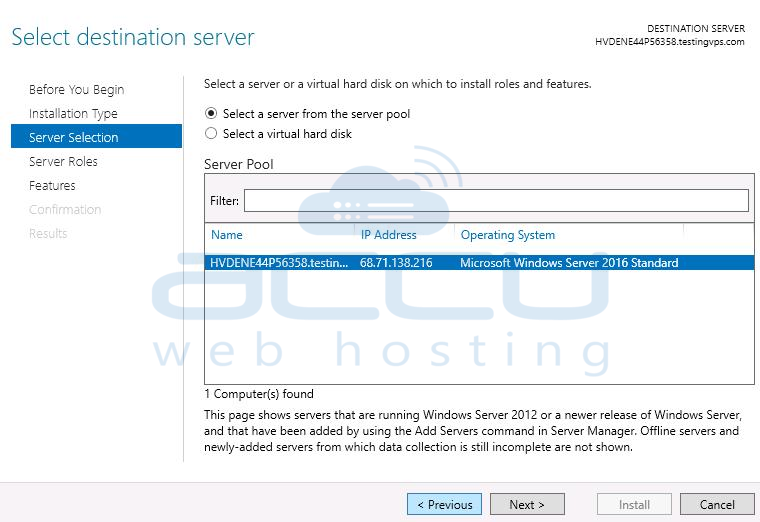
Task: Click into the Filter text box
Action: (496, 201)
